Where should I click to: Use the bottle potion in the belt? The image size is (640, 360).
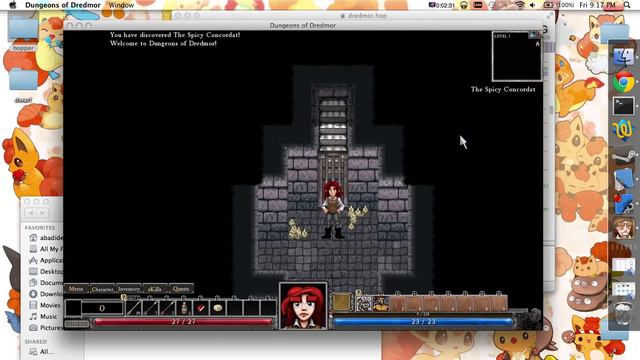(184, 308)
